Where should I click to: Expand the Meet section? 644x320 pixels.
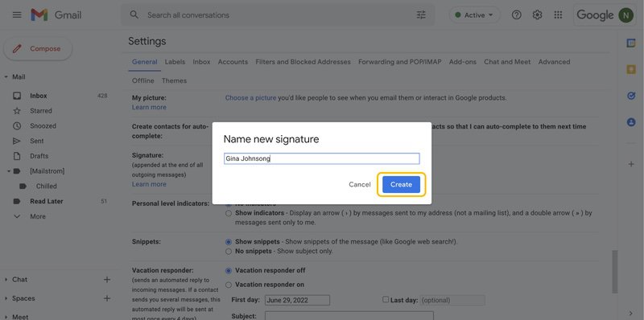(x=6, y=317)
